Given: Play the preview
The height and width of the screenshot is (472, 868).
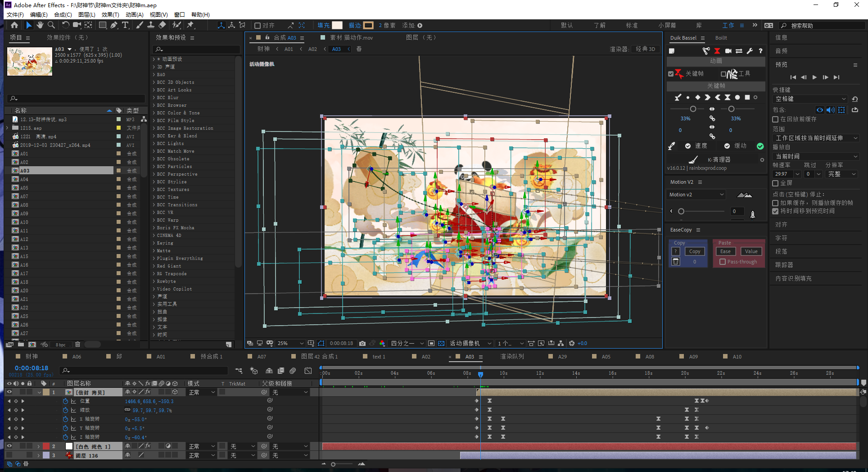Looking at the screenshot, I should click(814, 77).
